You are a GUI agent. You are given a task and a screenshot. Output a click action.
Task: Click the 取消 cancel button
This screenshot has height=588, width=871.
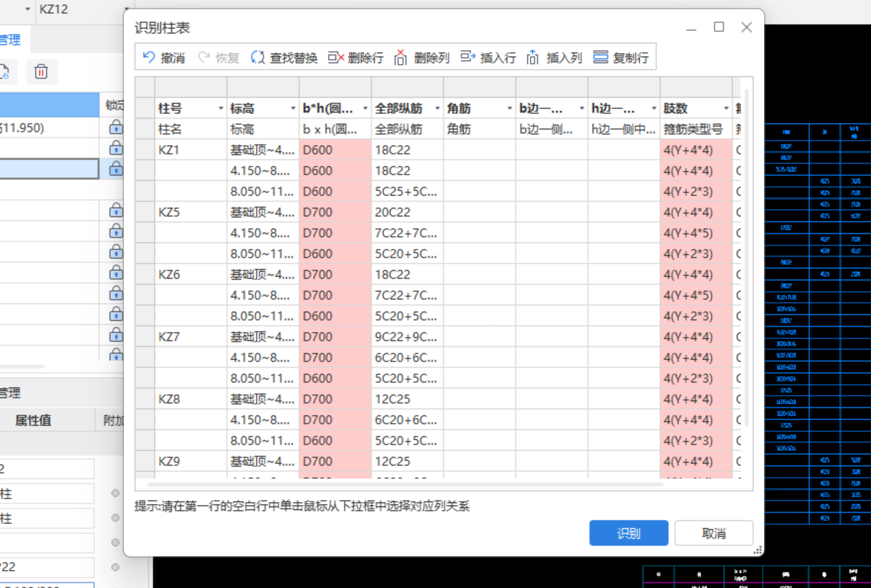tap(714, 533)
